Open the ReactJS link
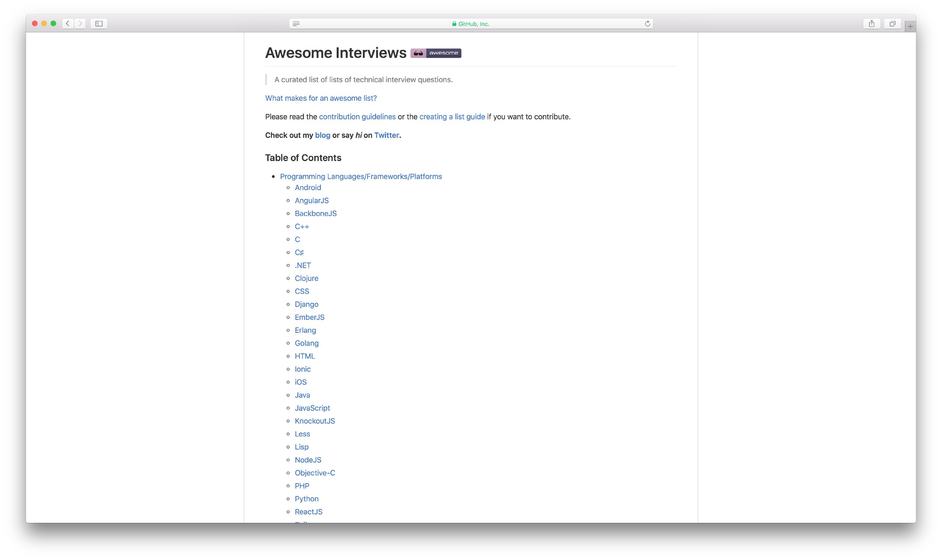 (308, 511)
